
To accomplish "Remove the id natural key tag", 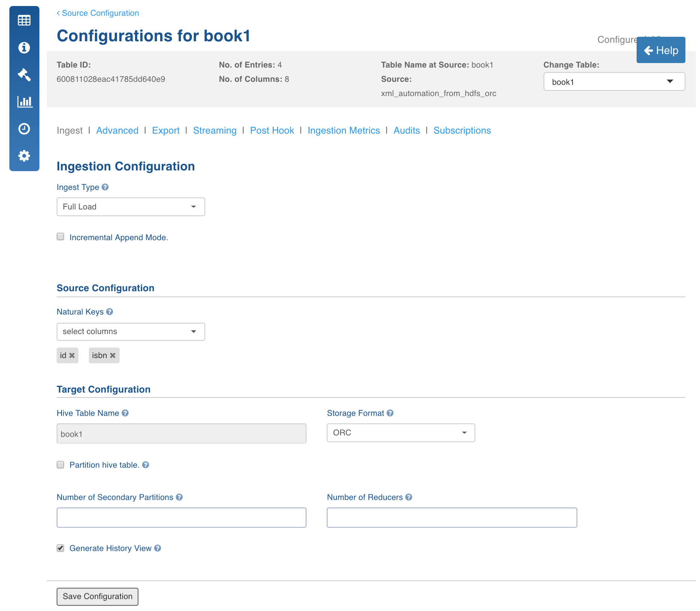I will (x=72, y=355).
